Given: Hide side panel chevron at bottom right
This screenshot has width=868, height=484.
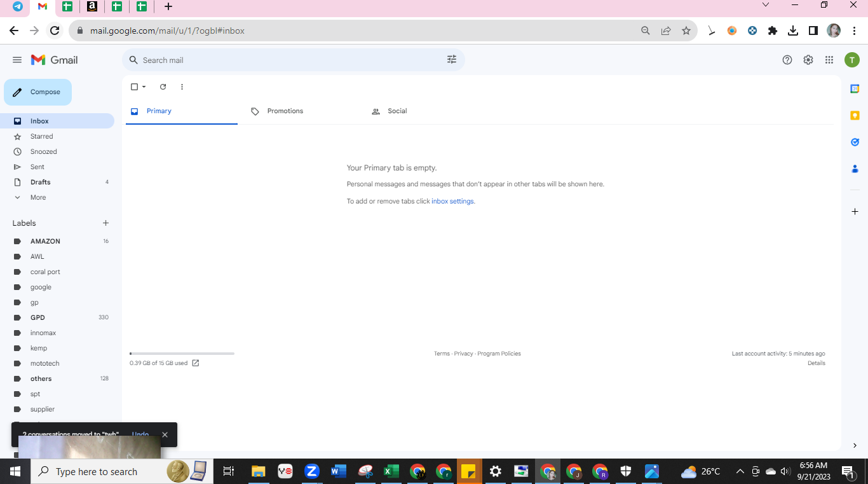Looking at the screenshot, I should tap(855, 446).
